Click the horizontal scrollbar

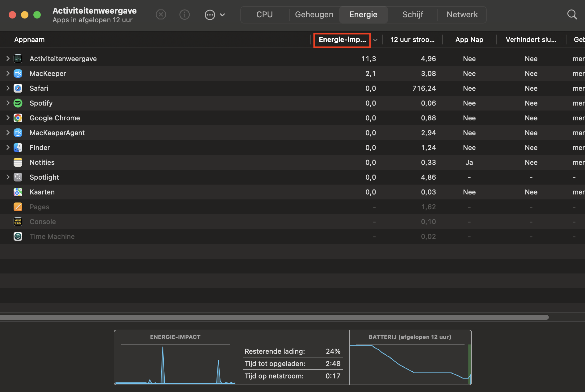tap(274, 317)
